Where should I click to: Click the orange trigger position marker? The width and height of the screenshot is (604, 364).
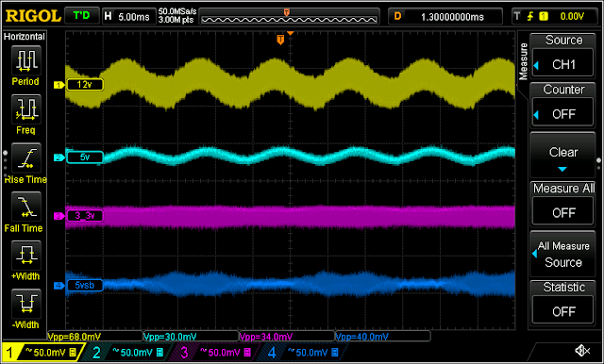pyautogui.click(x=280, y=40)
